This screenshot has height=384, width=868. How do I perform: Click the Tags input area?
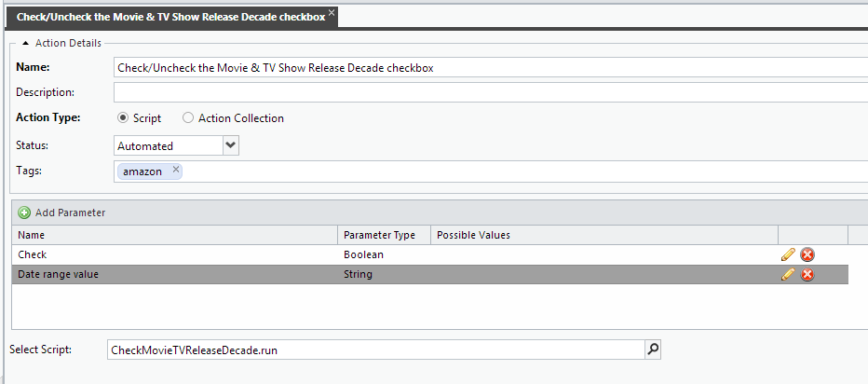point(522,171)
